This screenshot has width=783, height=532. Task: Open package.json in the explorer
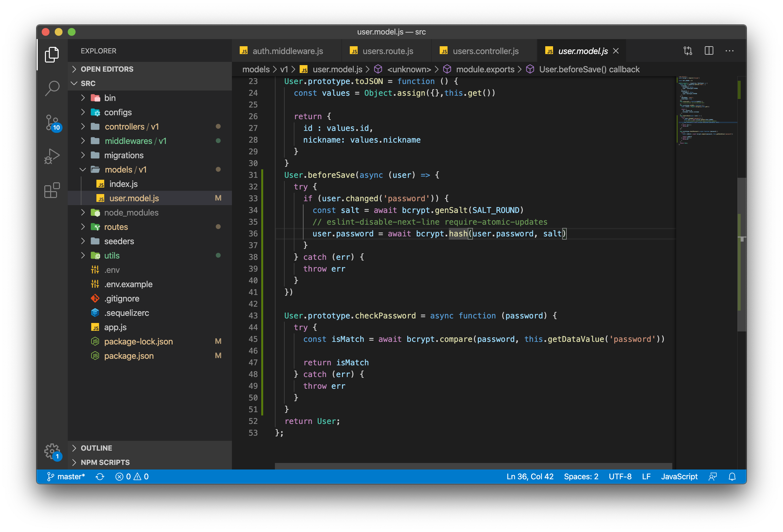pos(129,356)
